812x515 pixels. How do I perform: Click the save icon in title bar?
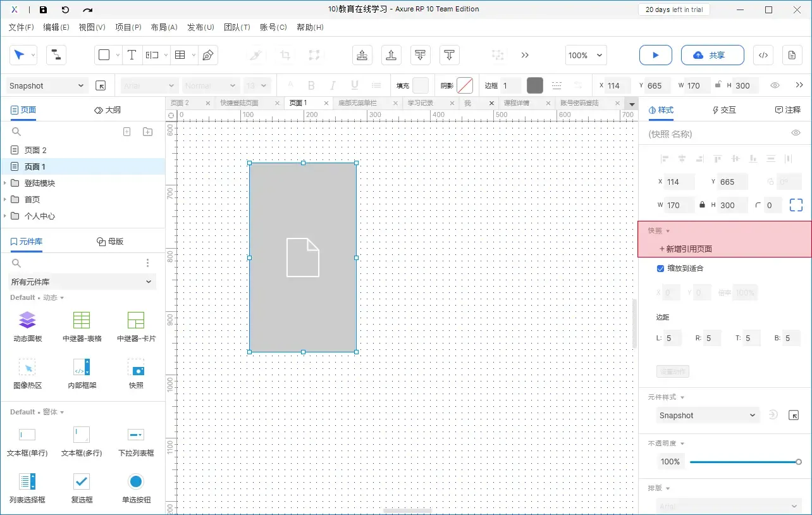(x=43, y=9)
